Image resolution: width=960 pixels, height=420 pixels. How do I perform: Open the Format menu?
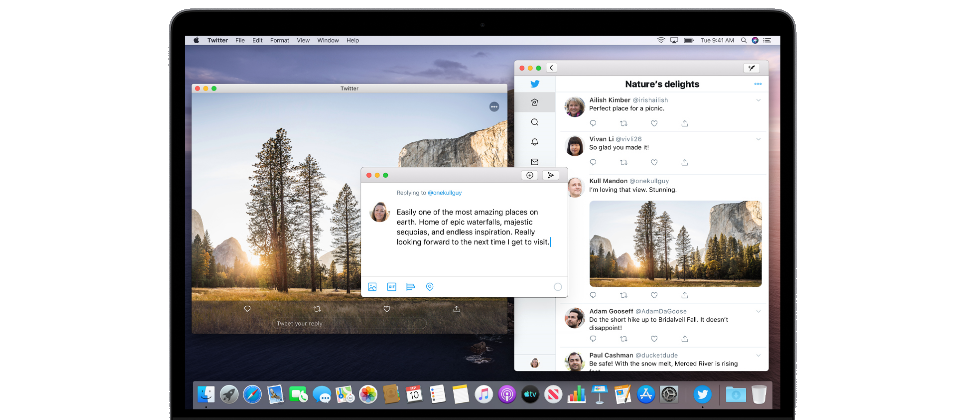(280, 40)
